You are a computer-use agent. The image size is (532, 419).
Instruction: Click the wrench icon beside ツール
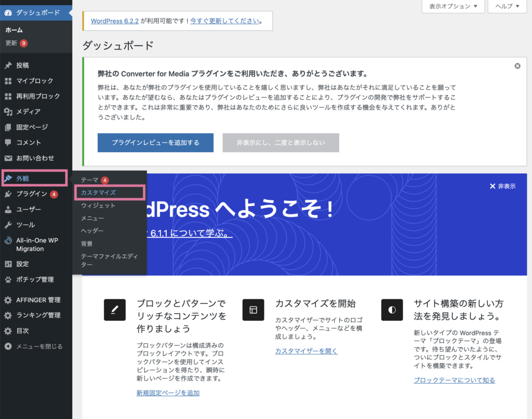click(x=8, y=225)
